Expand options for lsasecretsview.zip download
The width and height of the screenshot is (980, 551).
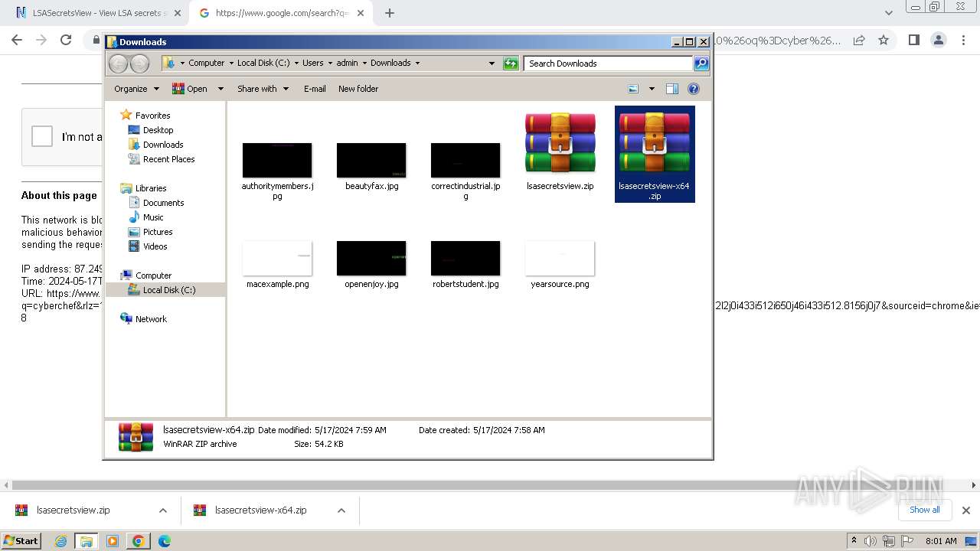click(162, 510)
